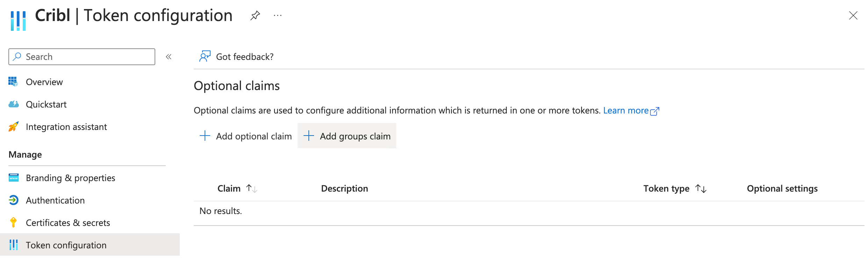Collapse the left navigation pane
Viewport: 868px width, 262px height.
point(169,56)
